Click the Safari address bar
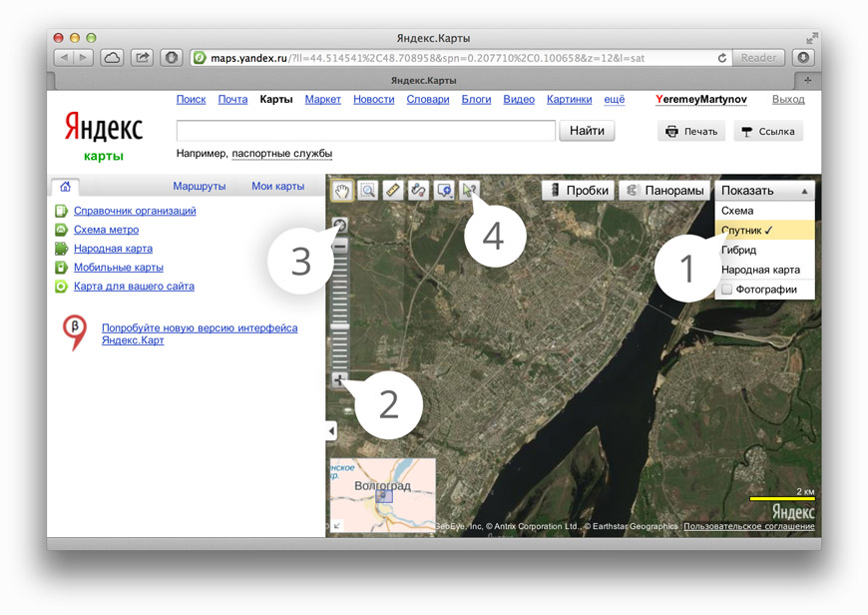The height and width of the screenshot is (615, 868). (x=461, y=58)
